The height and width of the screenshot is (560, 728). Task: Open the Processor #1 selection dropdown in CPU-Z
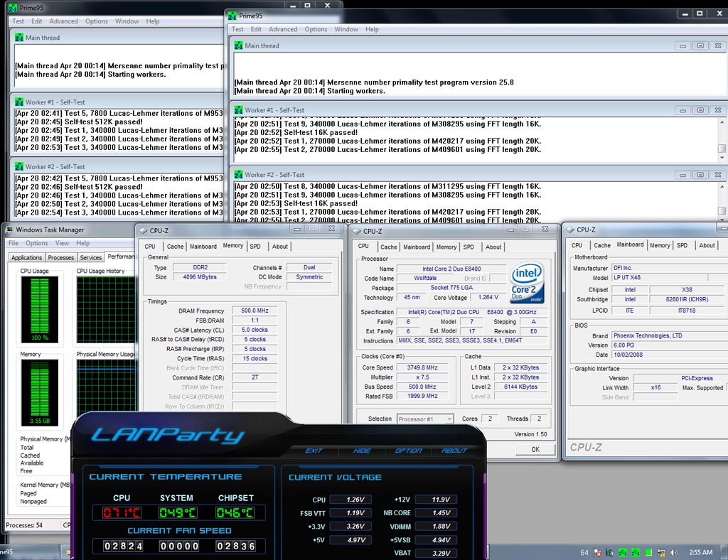pyautogui.click(x=425, y=419)
